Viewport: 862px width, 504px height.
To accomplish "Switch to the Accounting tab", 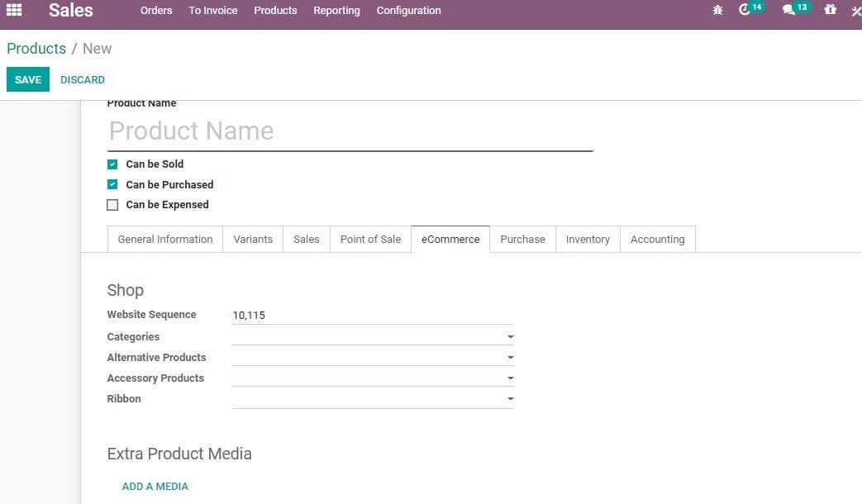I will coord(657,239).
